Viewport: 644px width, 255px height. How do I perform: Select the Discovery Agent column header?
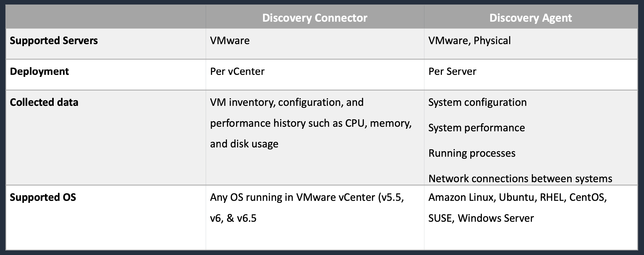click(531, 18)
